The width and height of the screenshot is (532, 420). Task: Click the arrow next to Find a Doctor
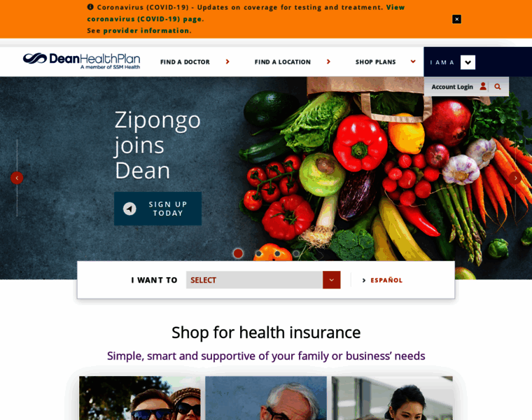click(227, 62)
